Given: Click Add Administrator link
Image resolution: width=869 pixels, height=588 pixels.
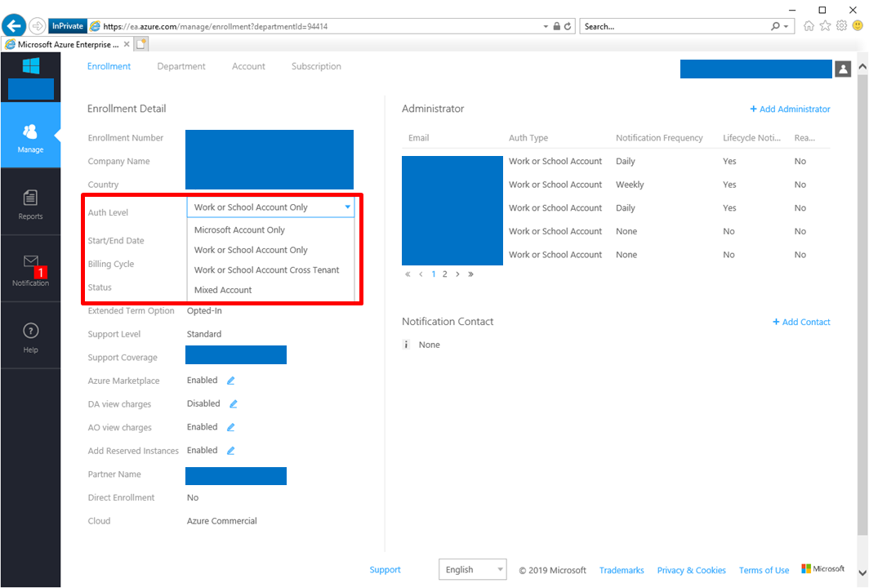Looking at the screenshot, I should tap(790, 109).
